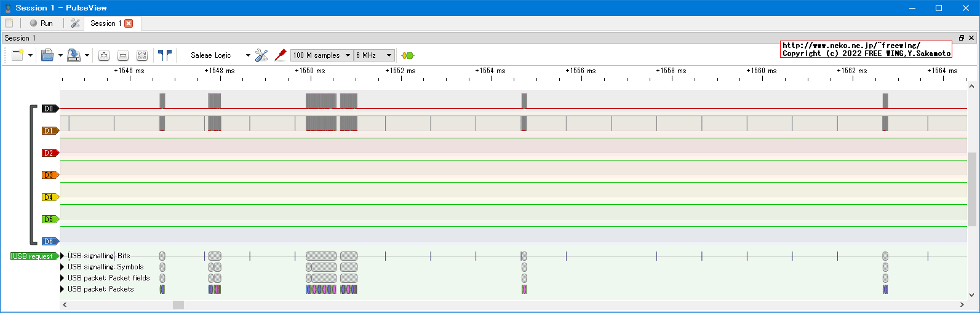Image resolution: width=980 pixels, height=313 pixels.
Task: Click the zoom-to-fit icon
Action: [x=142, y=55]
